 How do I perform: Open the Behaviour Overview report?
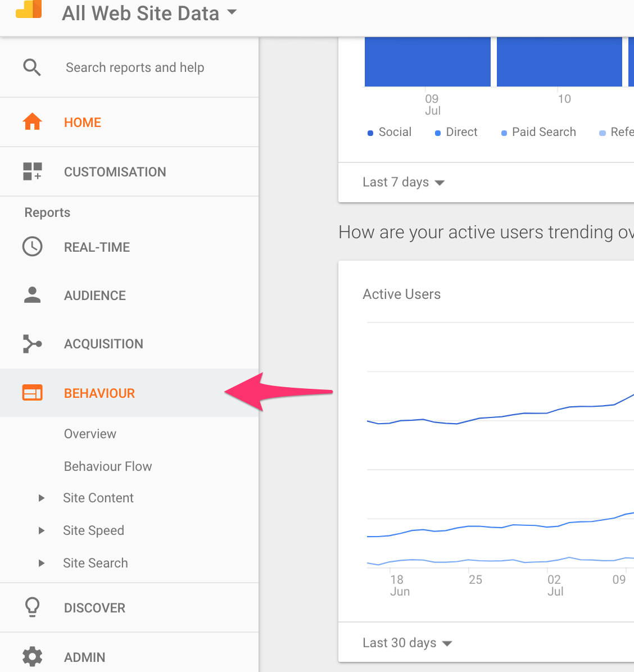(90, 434)
